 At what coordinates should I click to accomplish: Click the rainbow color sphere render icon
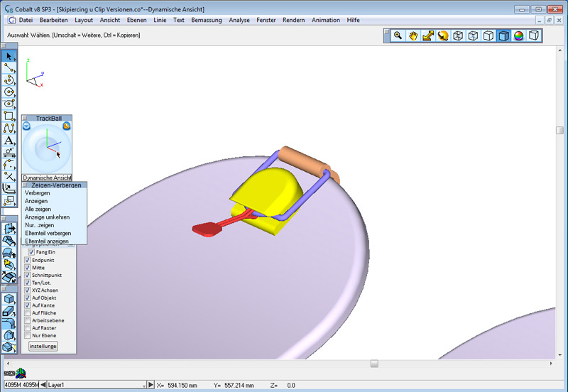click(x=518, y=36)
